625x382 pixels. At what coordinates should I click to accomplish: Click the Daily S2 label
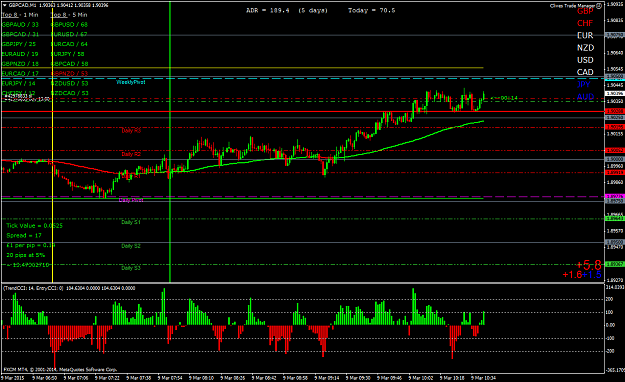[131, 246]
